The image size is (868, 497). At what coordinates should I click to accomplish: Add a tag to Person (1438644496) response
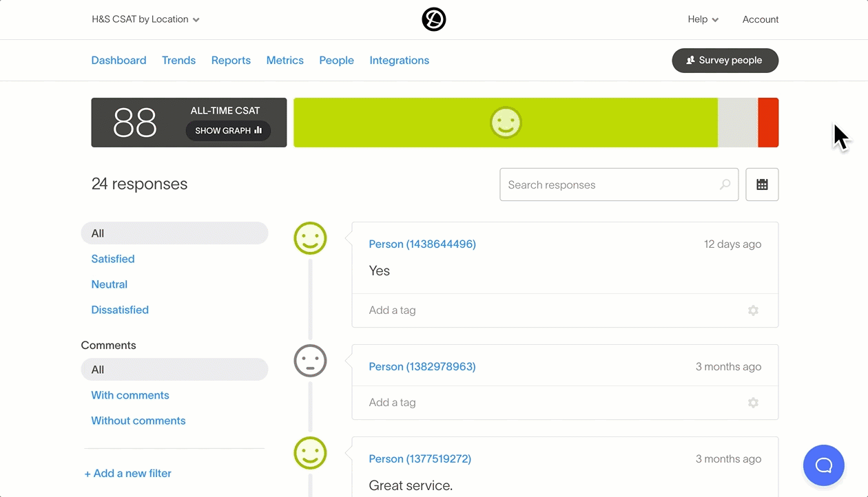393,310
